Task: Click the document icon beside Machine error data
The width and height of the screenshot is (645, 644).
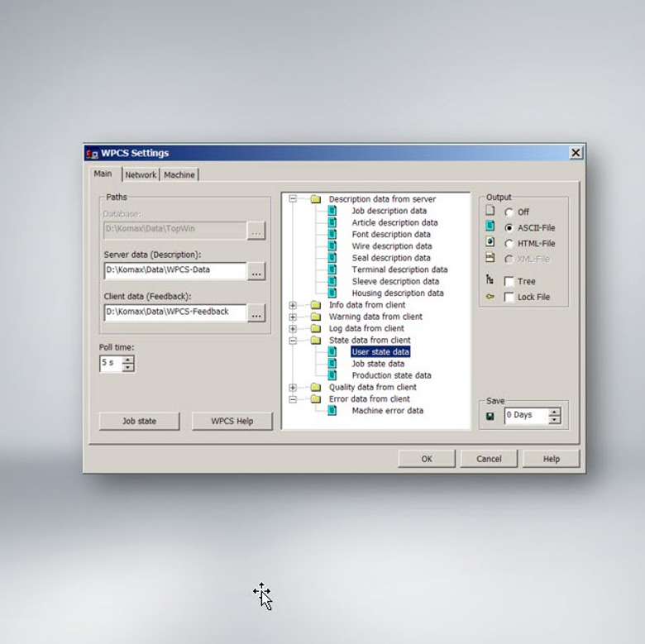Action: point(332,411)
